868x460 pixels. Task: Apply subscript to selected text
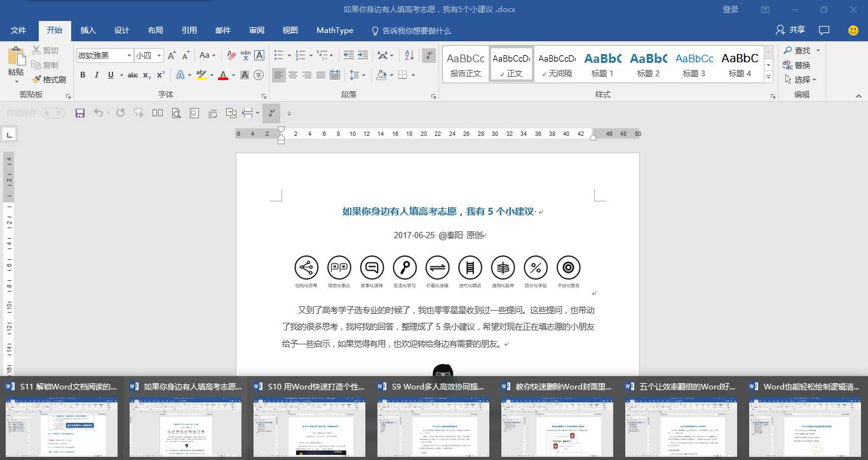147,75
